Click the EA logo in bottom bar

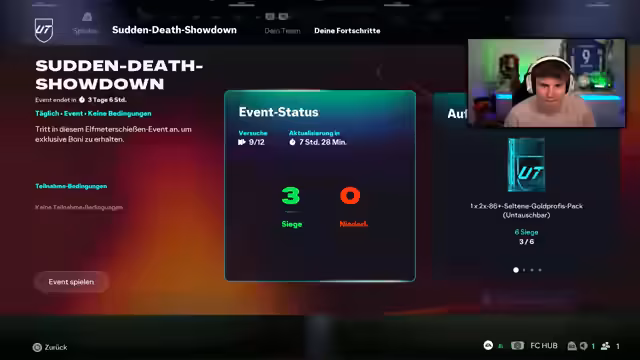(488, 345)
